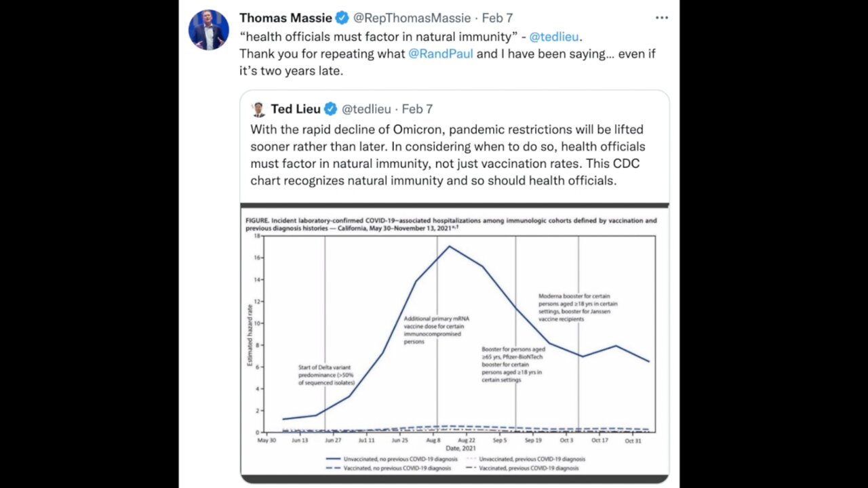The width and height of the screenshot is (868, 488).
Task: Click Thomas Massie's blue verified badge
Action: coord(342,18)
